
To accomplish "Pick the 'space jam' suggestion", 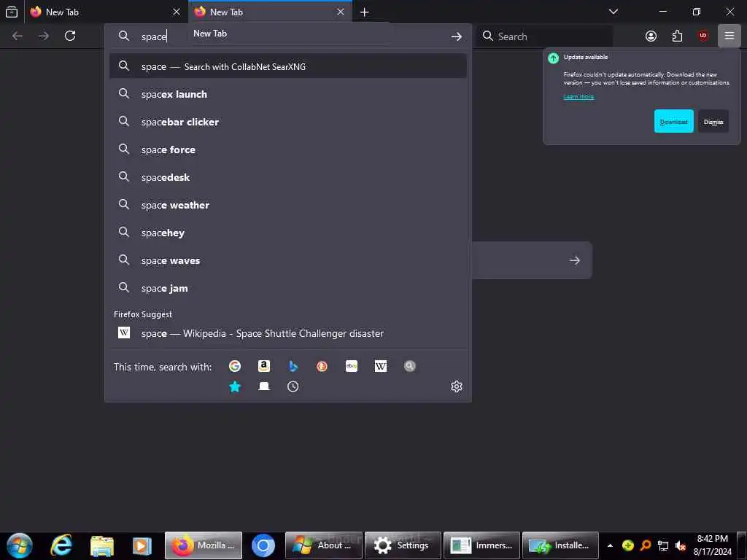I will (287, 288).
